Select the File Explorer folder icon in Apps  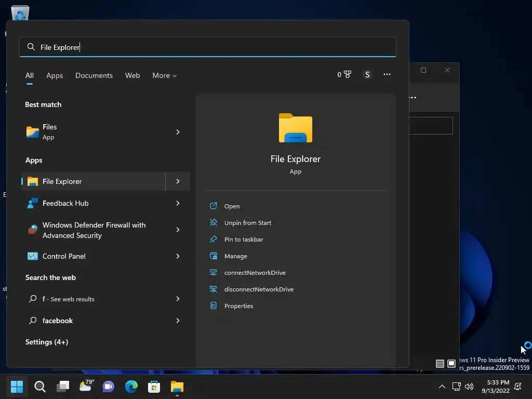point(33,181)
